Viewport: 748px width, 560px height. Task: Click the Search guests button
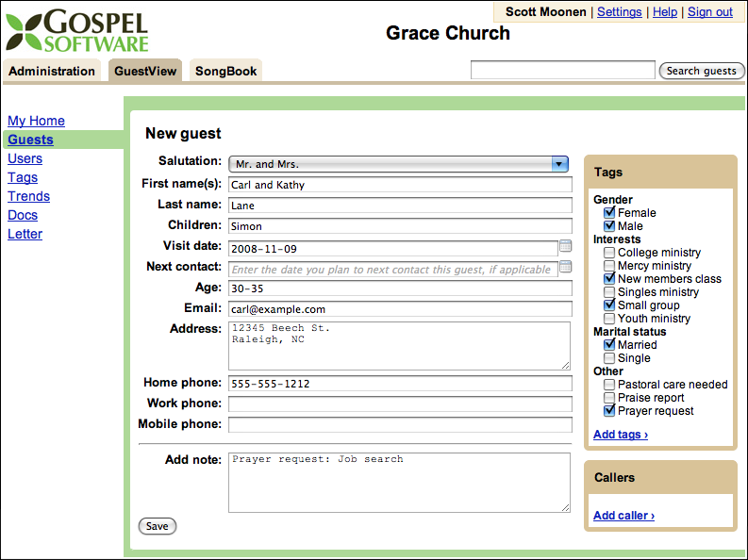(x=701, y=71)
